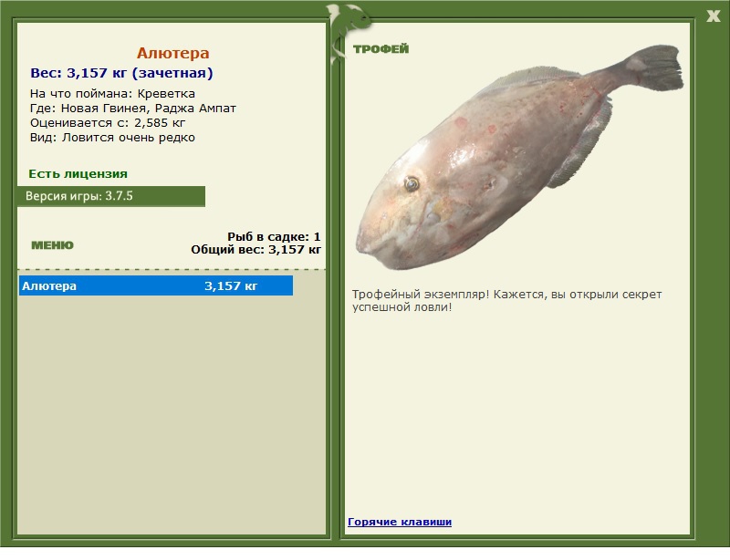This screenshot has height=560, width=730.
Task: Click the Вес: 3,157 кг (зачетная) line
Action: [x=121, y=73]
